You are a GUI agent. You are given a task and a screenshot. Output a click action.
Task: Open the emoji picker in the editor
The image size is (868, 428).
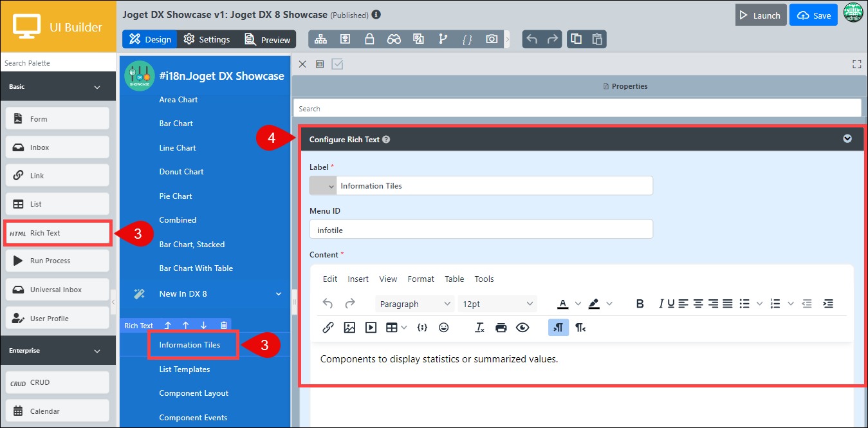pyautogui.click(x=443, y=328)
